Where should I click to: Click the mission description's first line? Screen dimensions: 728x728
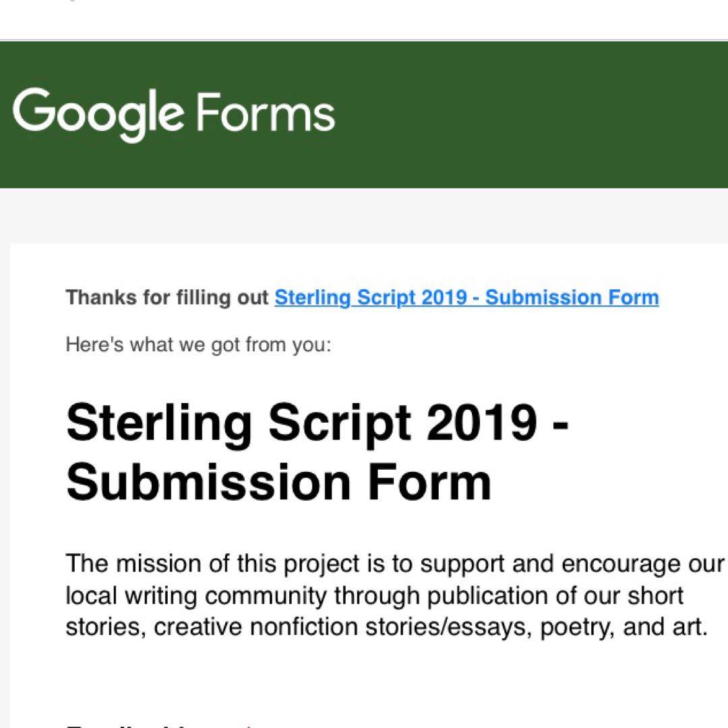pos(394,564)
